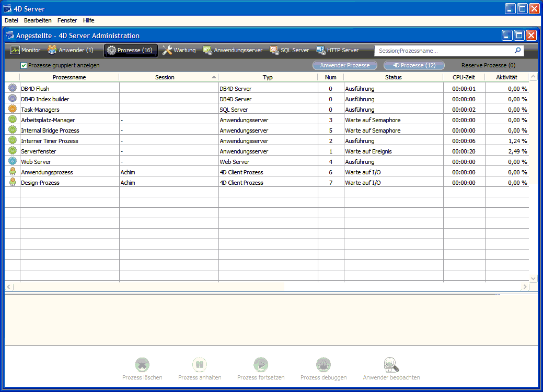Open the HTTP Server page
Screen dimensions: 543x392
338,51
